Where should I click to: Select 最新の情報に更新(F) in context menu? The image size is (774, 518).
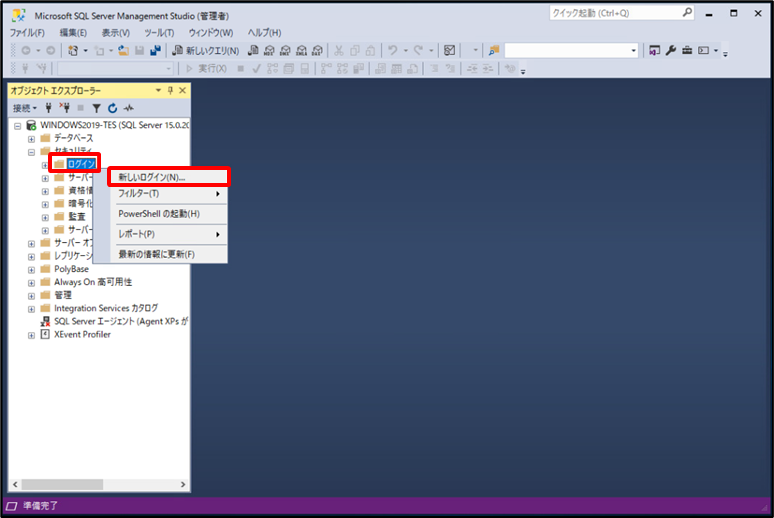point(168,254)
